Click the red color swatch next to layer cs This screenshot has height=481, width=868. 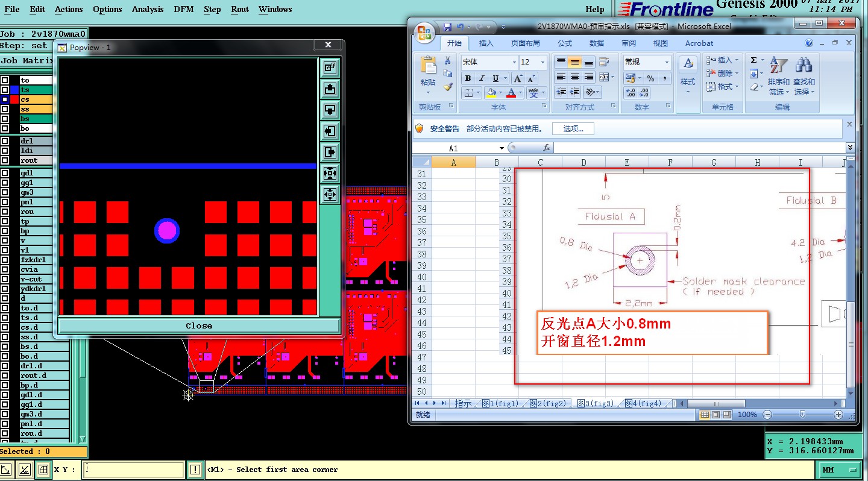click(x=14, y=99)
